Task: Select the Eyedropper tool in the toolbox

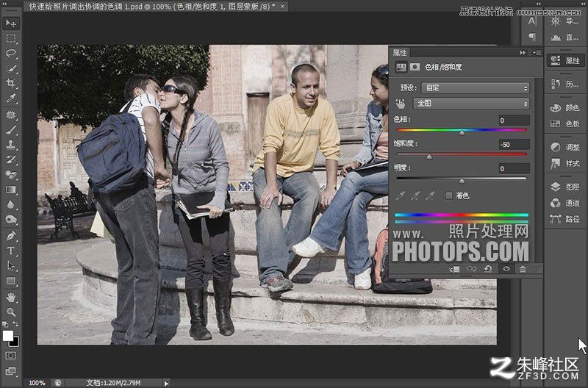Action: 11,98
